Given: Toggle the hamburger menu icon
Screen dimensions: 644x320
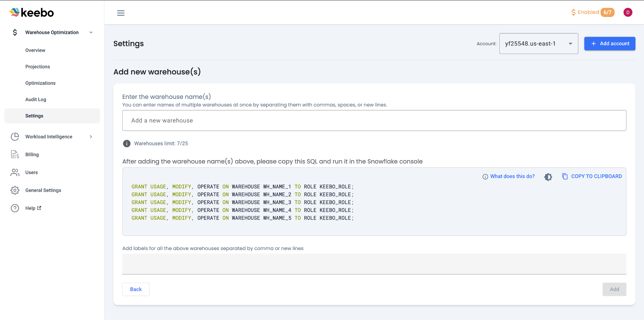Looking at the screenshot, I should (x=121, y=13).
